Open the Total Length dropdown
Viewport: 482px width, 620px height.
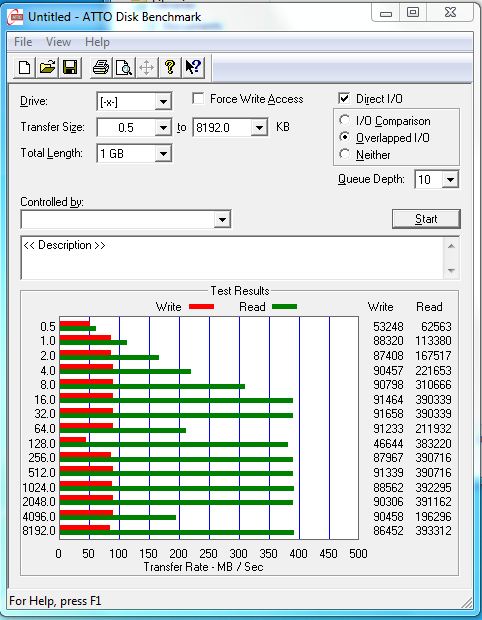coord(163,154)
